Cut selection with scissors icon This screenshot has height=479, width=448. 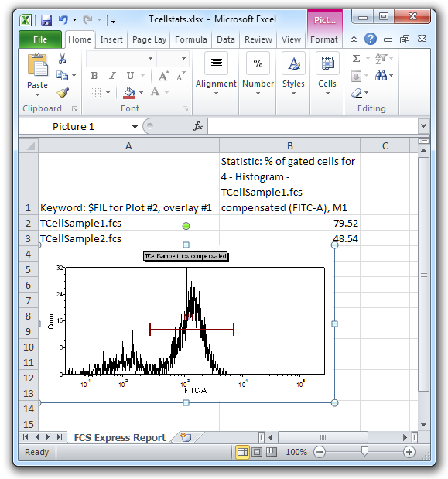coord(63,59)
